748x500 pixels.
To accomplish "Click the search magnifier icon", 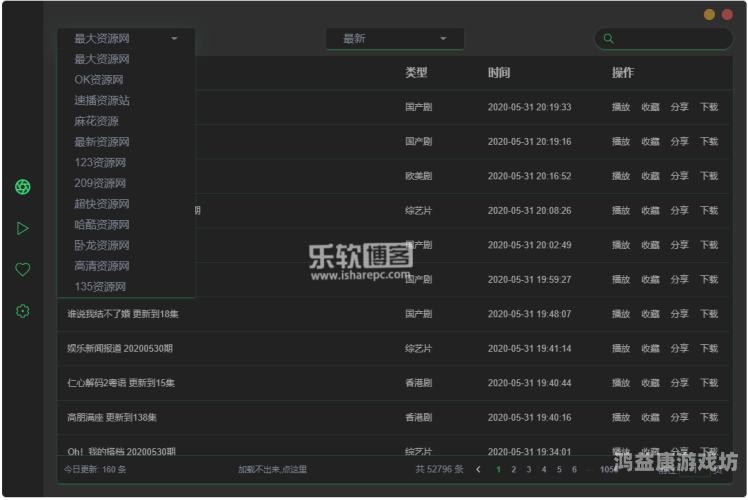I will tap(608, 39).
